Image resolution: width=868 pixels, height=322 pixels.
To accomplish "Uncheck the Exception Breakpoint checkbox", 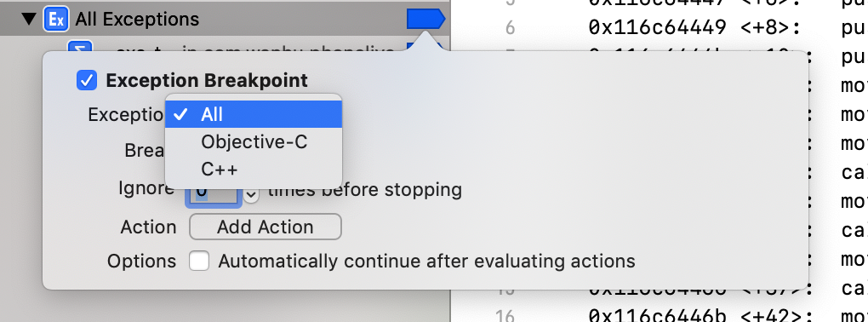I will click(87, 81).
